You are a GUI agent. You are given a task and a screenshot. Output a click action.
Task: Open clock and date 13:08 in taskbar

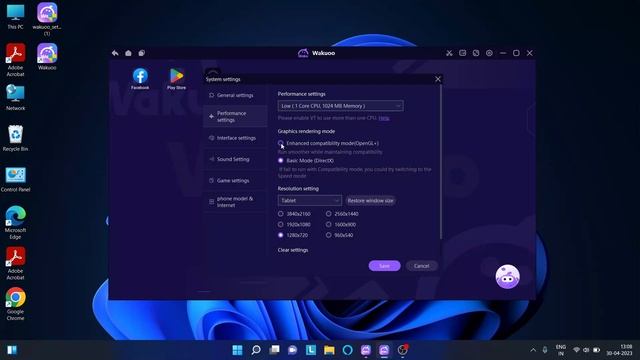pyautogui.click(x=619, y=350)
